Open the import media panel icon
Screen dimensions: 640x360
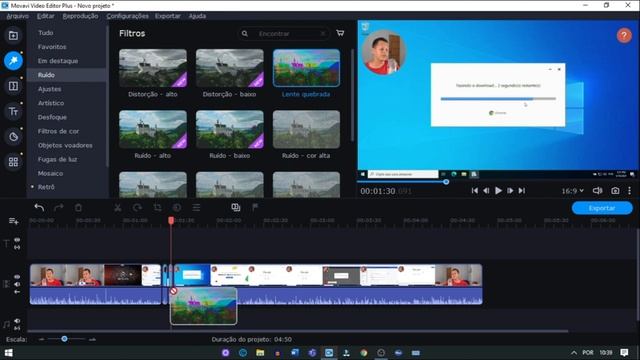[x=13, y=36]
